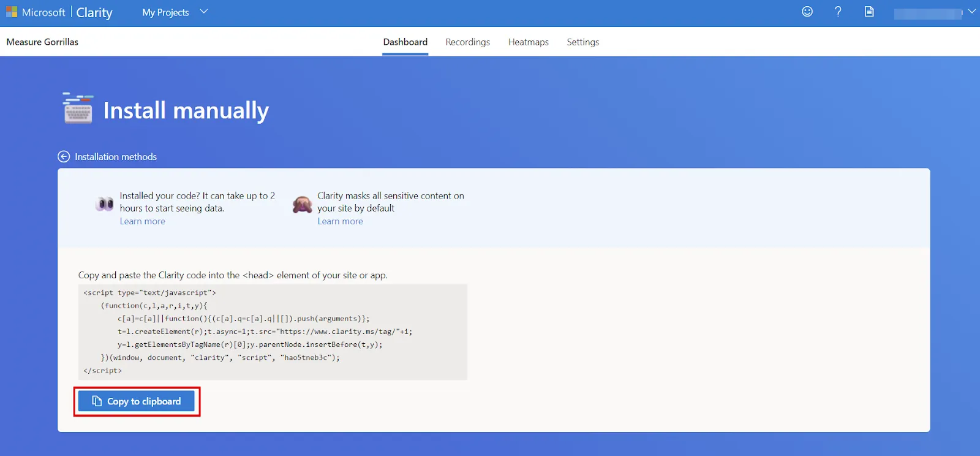The height and width of the screenshot is (456, 980).
Task: Click the closing </script> line
Action: pyautogui.click(x=102, y=370)
